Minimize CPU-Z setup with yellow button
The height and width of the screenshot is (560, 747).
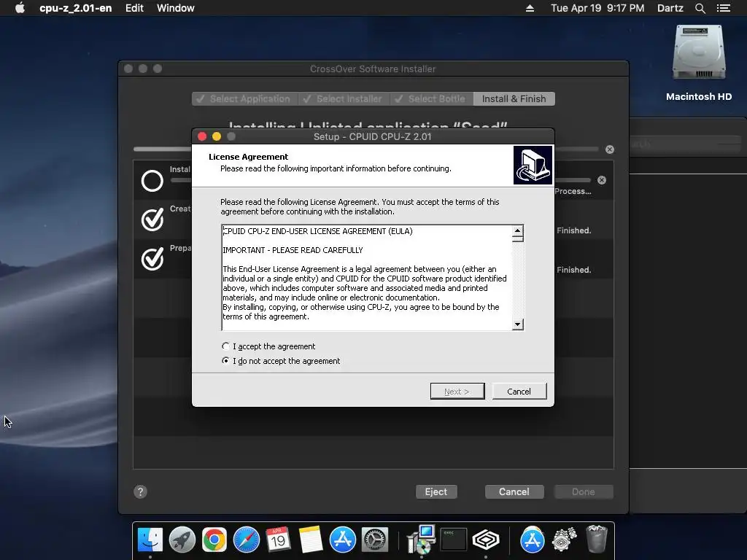tap(216, 136)
